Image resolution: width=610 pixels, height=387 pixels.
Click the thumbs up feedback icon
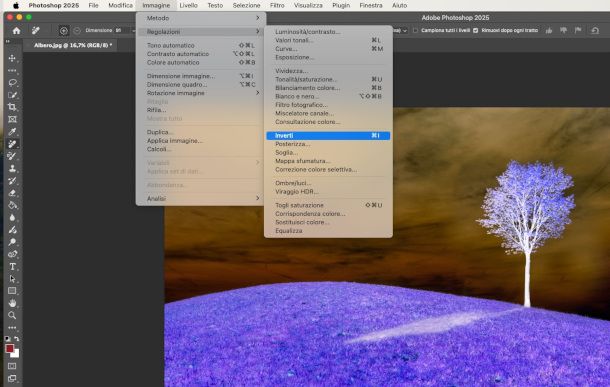(549, 30)
